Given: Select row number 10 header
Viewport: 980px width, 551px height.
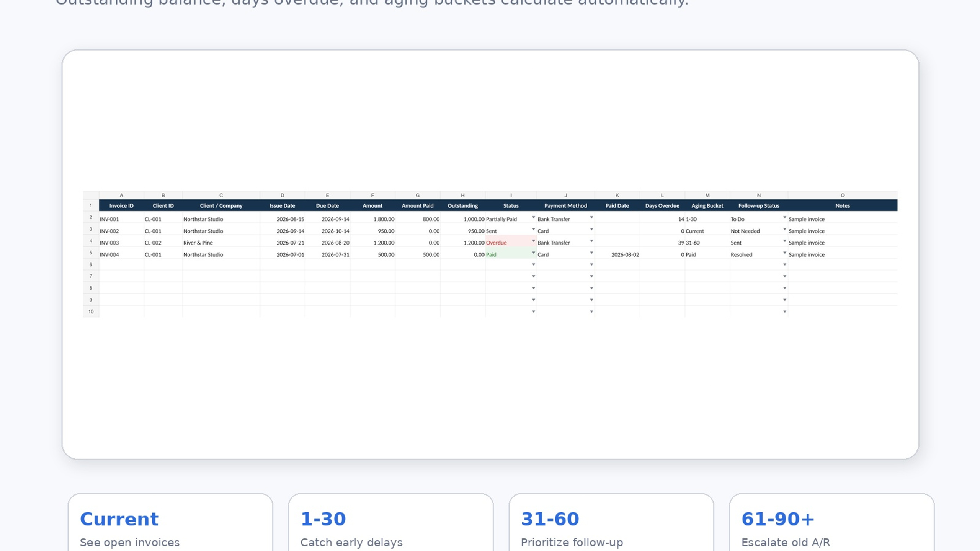Looking at the screenshot, I should pos(91,311).
